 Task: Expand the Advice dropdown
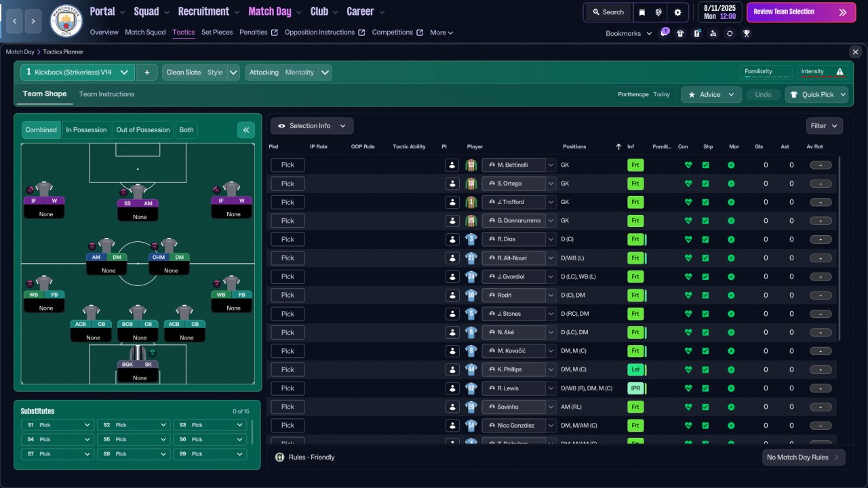[x=711, y=95]
